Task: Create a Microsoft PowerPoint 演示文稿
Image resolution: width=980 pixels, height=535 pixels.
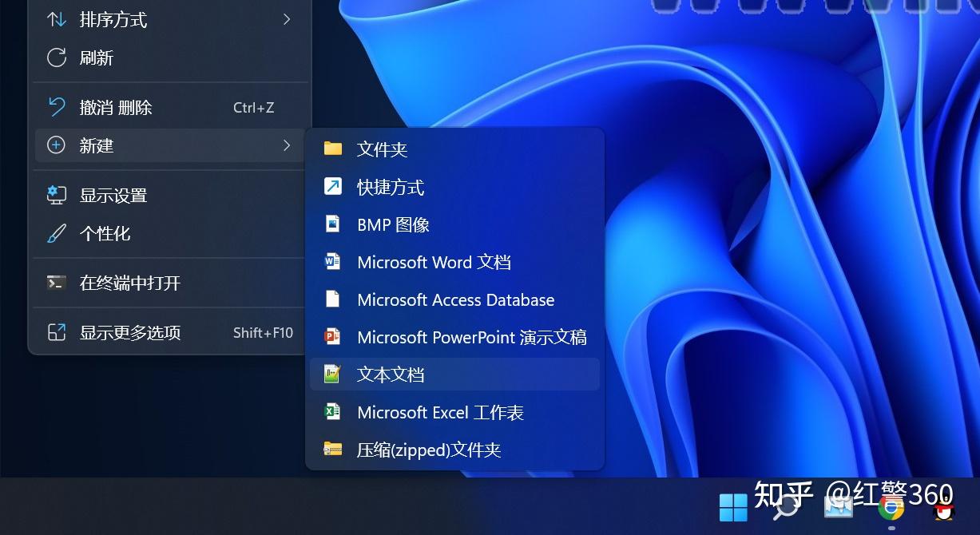Action: (454, 337)
